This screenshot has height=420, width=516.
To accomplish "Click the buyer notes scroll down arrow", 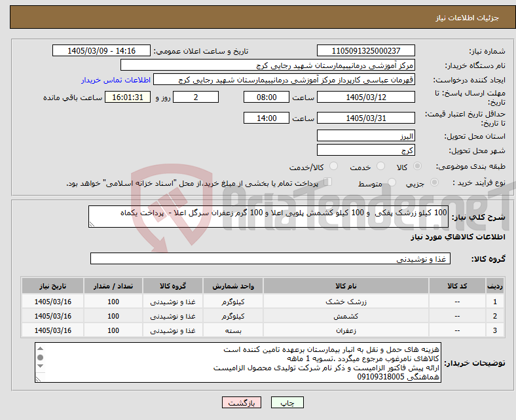I will 40,366.
